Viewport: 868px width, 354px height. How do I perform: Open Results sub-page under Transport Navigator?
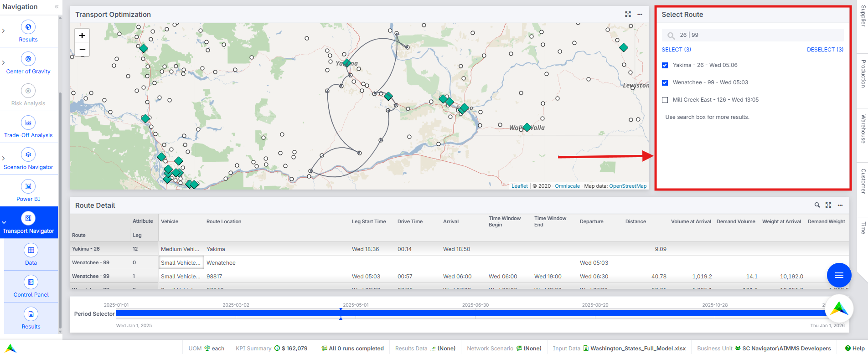tap(31, 318)
